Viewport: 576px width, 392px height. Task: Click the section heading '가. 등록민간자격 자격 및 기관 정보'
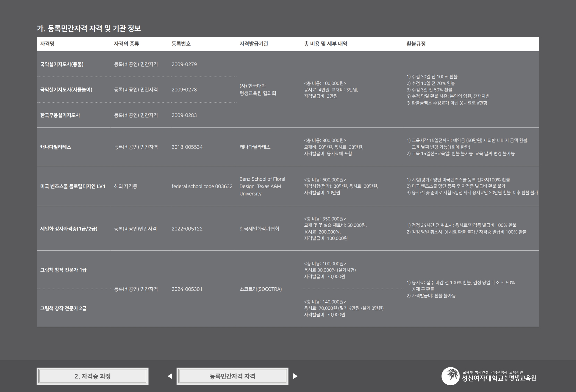click(89, 28)
